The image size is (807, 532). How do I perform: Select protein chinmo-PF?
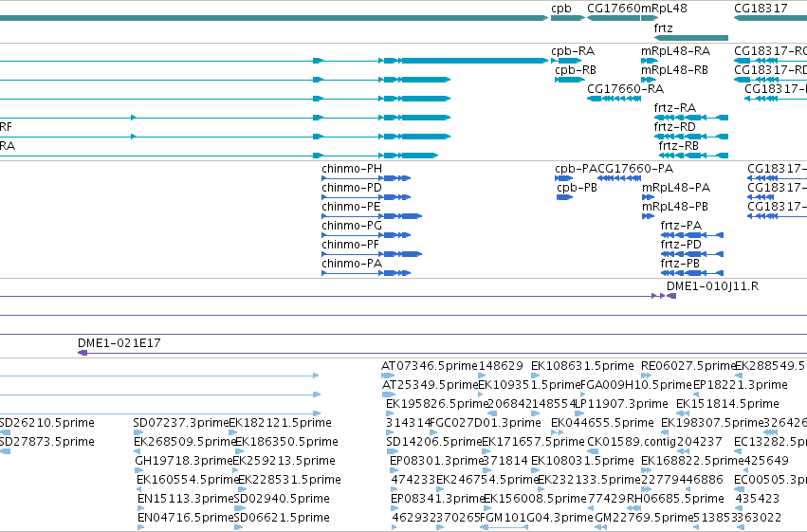372,254
